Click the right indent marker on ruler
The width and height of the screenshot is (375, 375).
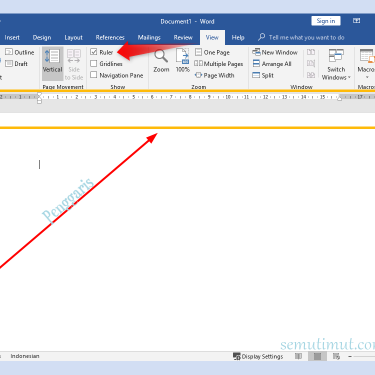[340, 98]
